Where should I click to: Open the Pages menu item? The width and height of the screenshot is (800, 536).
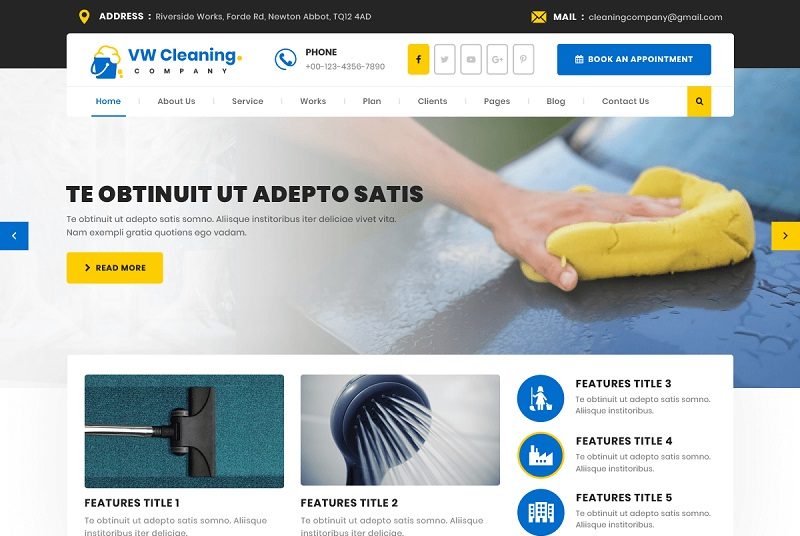coord(497,101)
